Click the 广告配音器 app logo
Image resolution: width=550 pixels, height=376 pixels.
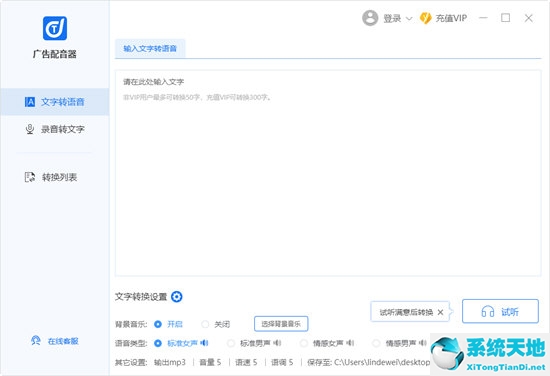click(55, 28)
